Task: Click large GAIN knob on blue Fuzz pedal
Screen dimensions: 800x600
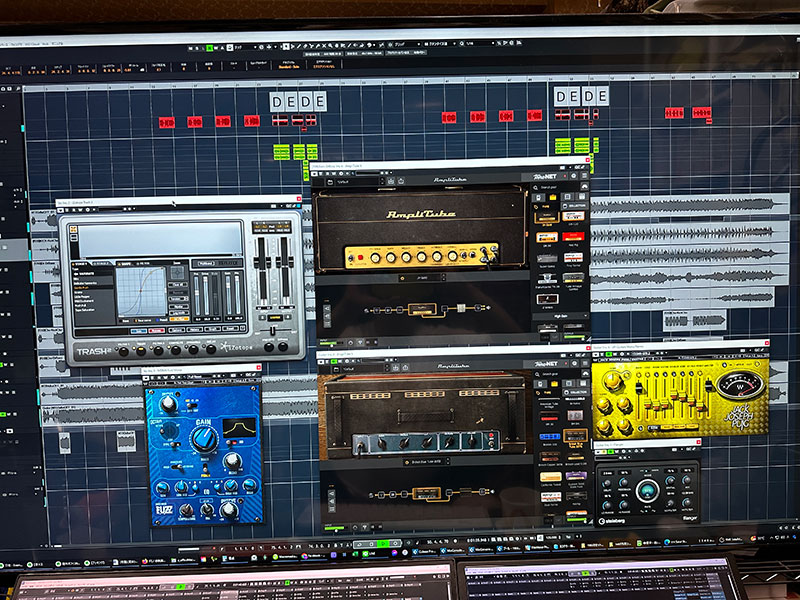Action: click(x=204, y=439)
